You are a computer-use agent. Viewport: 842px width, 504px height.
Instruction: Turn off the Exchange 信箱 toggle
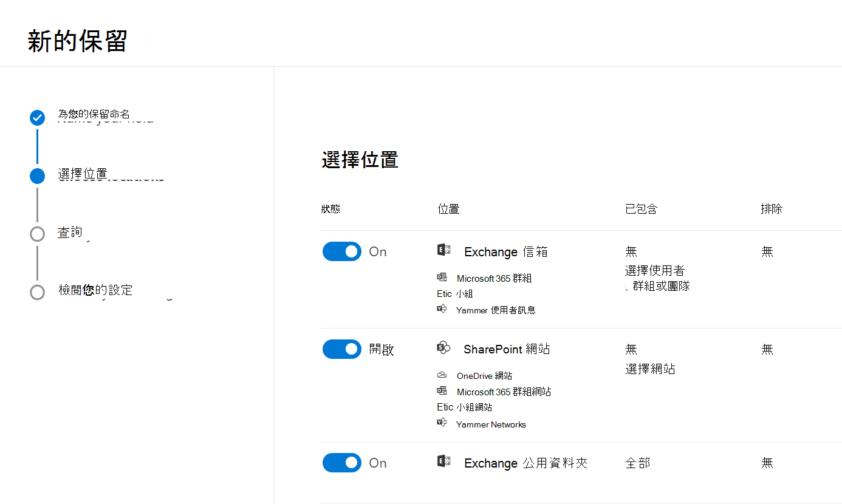pos(342,251)
